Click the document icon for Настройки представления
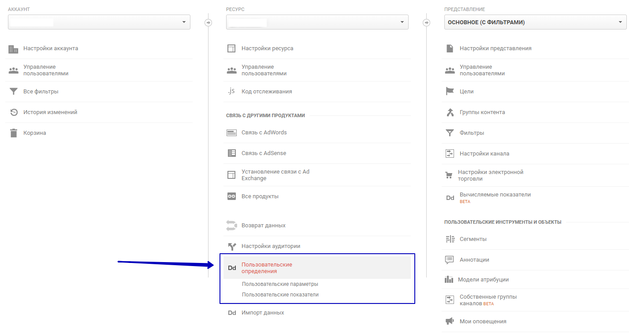 tap(450, 48)
